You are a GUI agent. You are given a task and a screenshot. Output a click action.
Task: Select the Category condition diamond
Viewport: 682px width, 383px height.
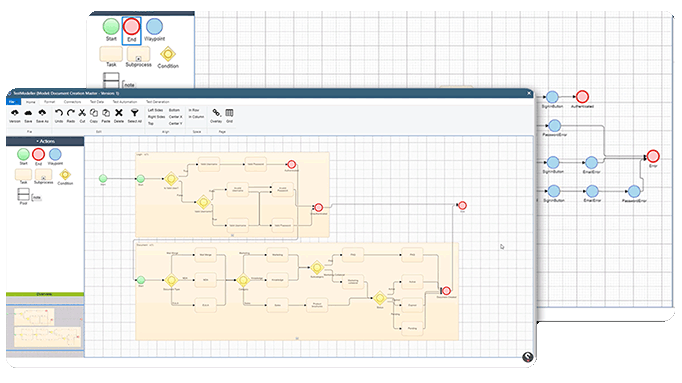[243, 280]
